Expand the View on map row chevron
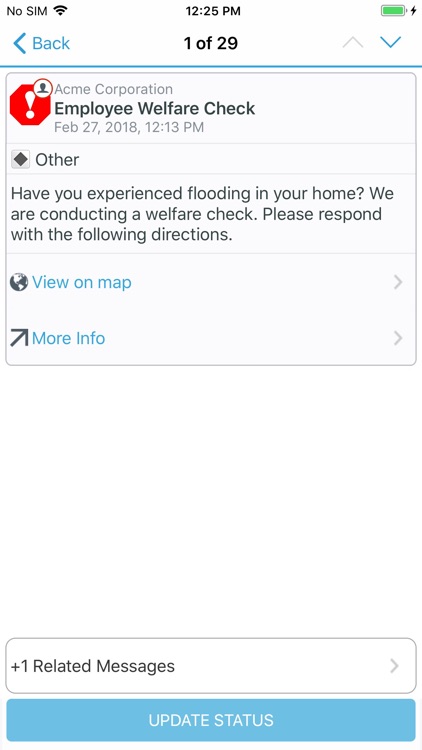 click(x=398, y=283)
